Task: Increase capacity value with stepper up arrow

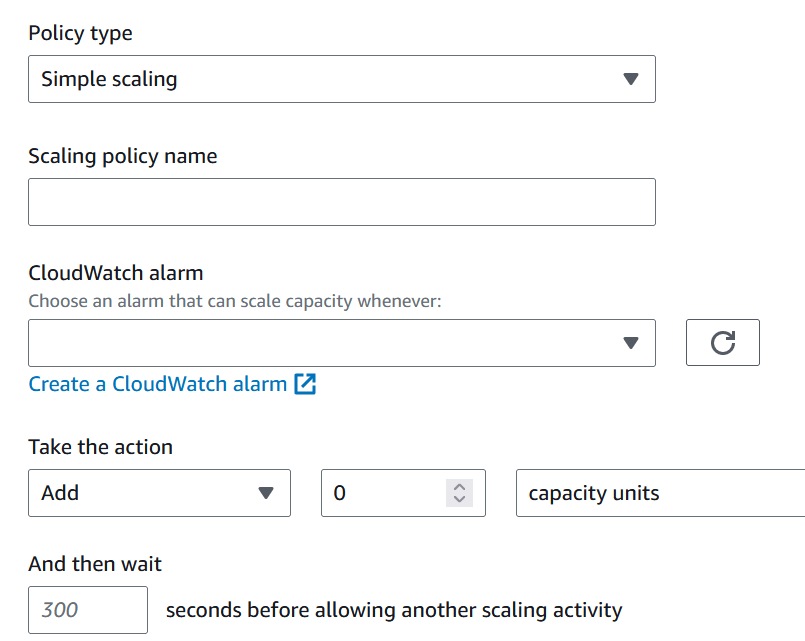Action: coord(459,487)
